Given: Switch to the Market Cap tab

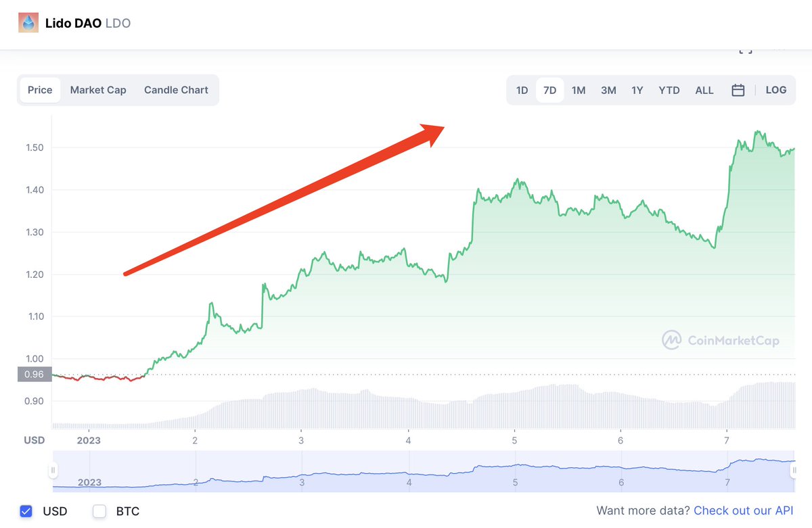Looking at the screenshot, I should click(x=98, y=90).
